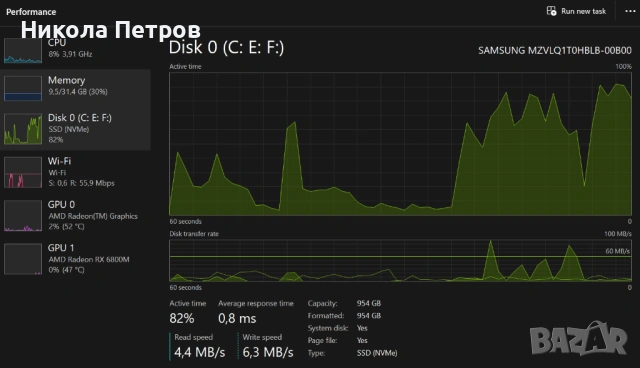Click the Run new task button

click(x=576, y=11)
